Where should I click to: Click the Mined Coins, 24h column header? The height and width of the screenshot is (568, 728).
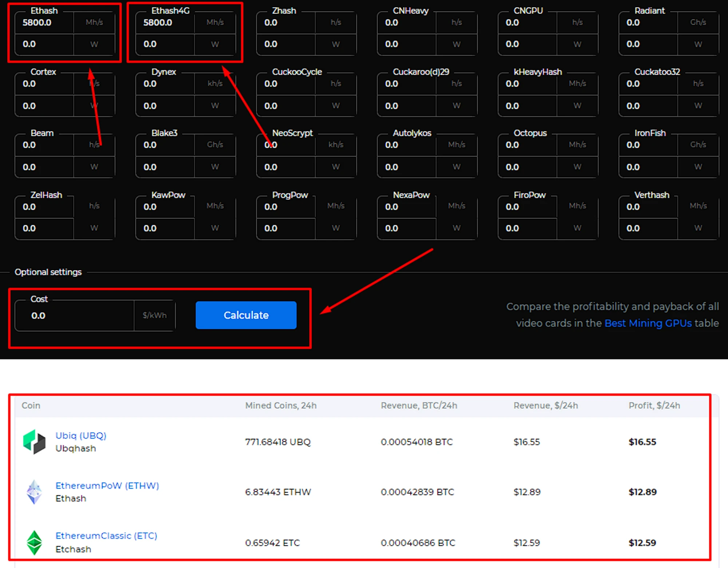pyautogui.click(x=281, y=405)
